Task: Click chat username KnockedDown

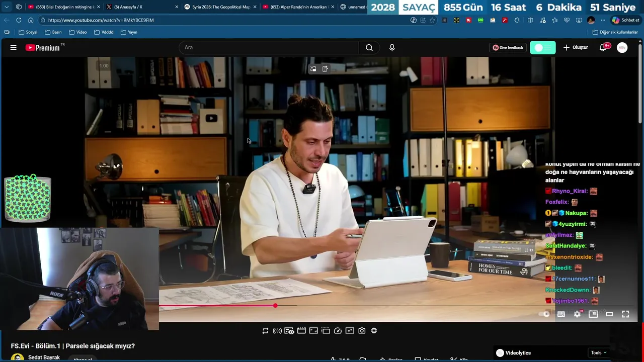Action: pyautogui.click(x=568, y=290)
